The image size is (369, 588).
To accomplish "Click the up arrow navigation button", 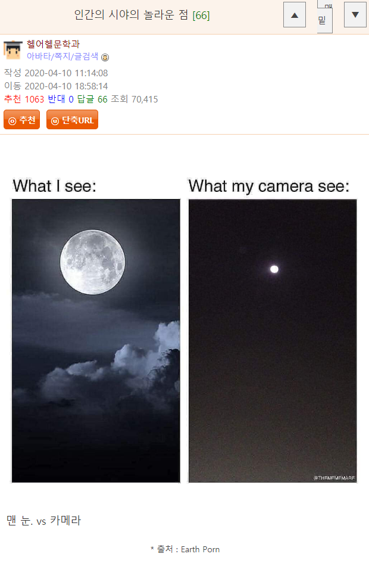I will [x=295, y=15].
